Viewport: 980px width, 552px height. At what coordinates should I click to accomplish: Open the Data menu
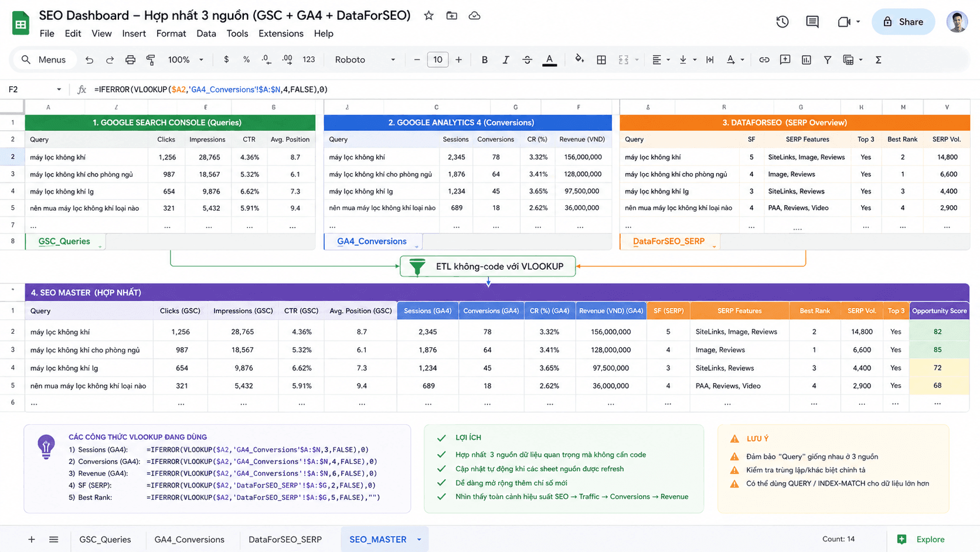[x=206, y=33]
